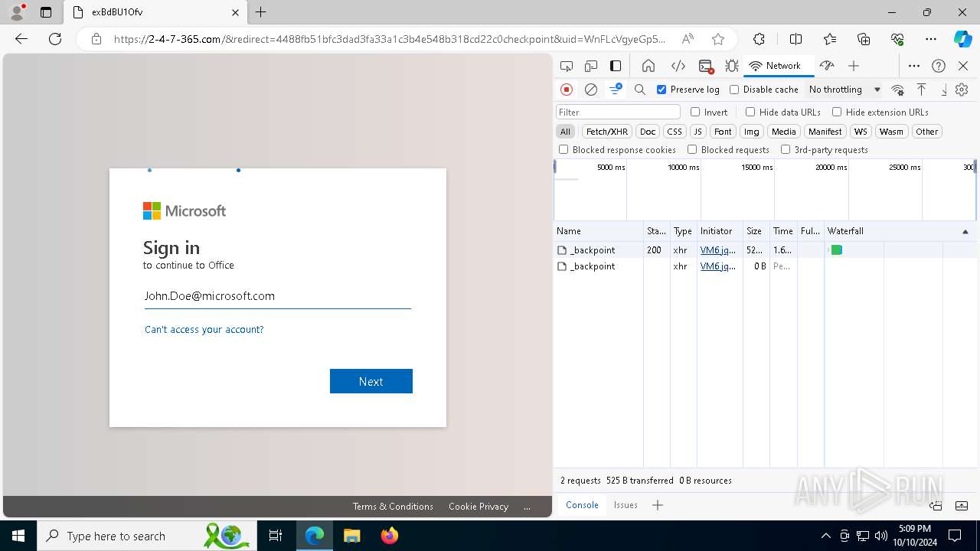The image size is (980, 551).
Task: Open network search magnifier
Action: (640, 90)
